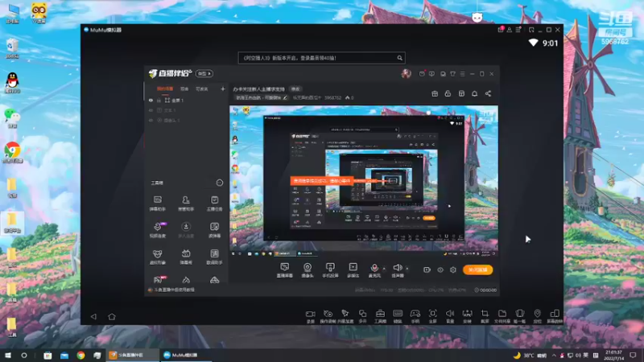Screen dimensions: 644x362
Task: Switch to the second scene tab
Action: coord(184,89)
